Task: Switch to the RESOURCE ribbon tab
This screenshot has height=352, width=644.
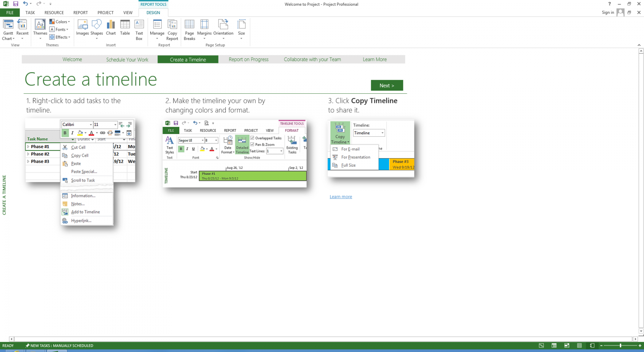Action: click(54, 12)
